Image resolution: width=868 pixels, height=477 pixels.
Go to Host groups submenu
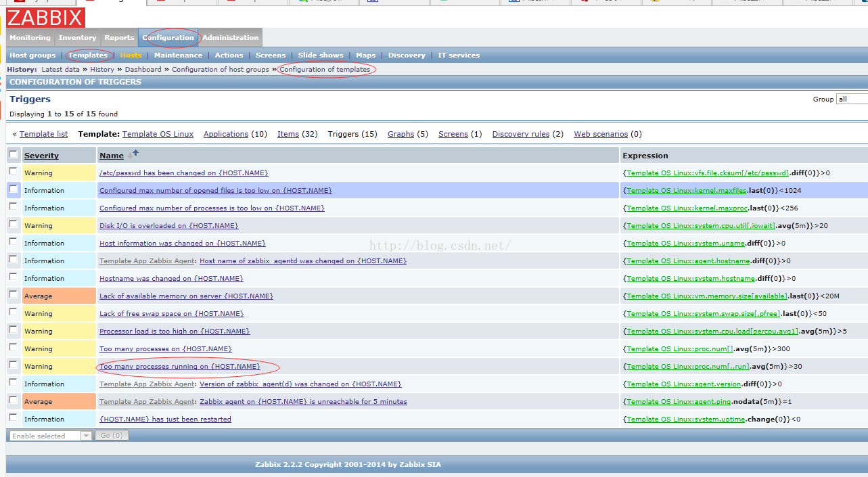32,55
